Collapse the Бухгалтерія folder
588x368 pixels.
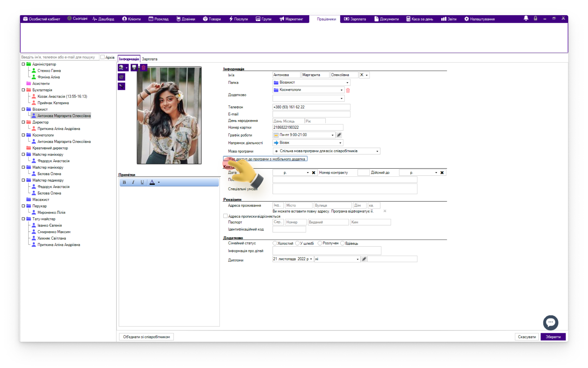[x=23, y=90]
